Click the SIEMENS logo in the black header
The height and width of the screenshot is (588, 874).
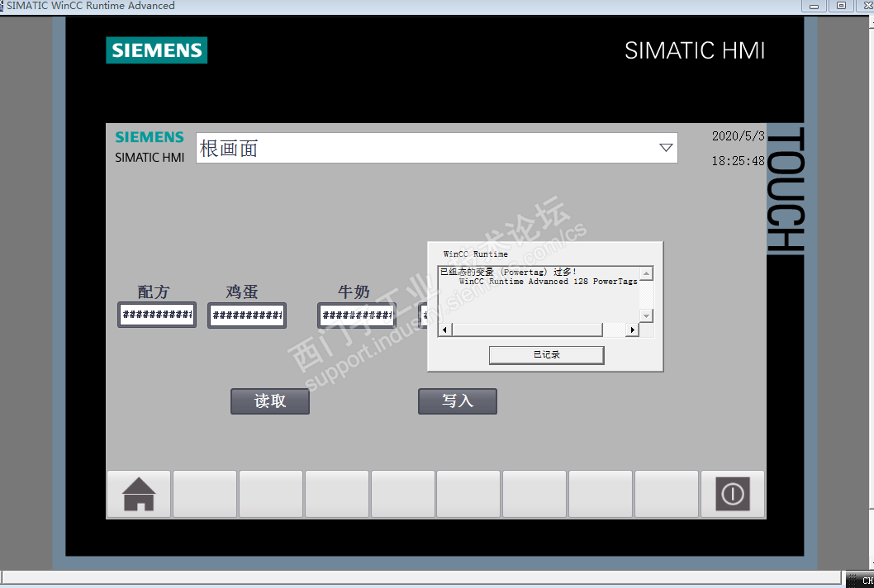(x=157, y=50)
